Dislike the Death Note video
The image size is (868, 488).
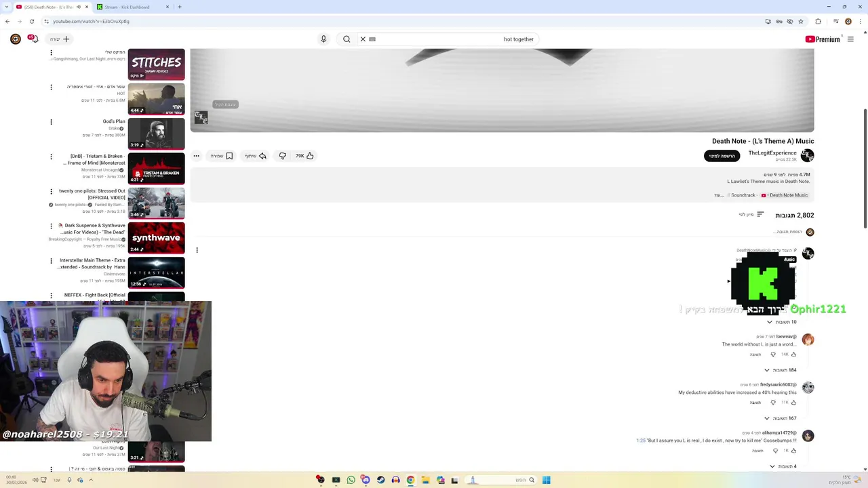click(x=283, y=156)
